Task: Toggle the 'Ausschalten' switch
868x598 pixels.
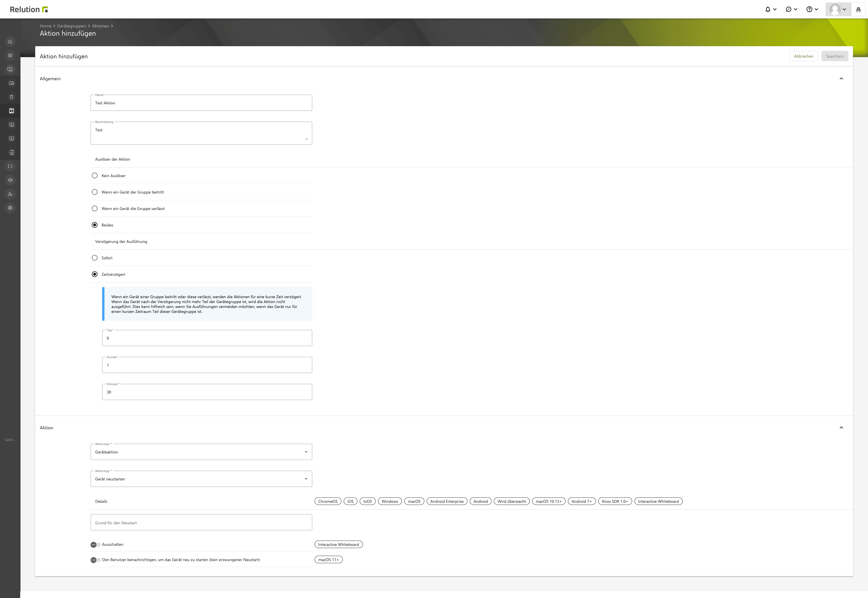Action: 96,545
